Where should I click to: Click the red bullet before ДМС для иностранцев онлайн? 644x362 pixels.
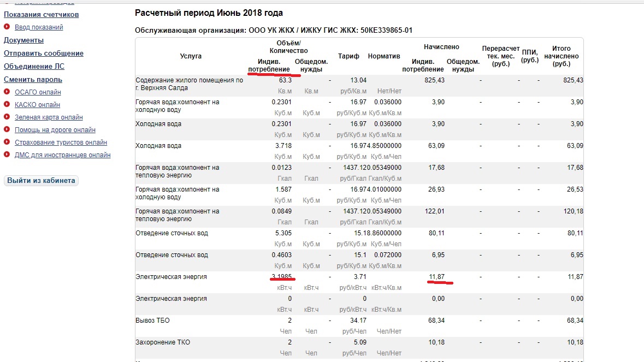click(7, 155)
